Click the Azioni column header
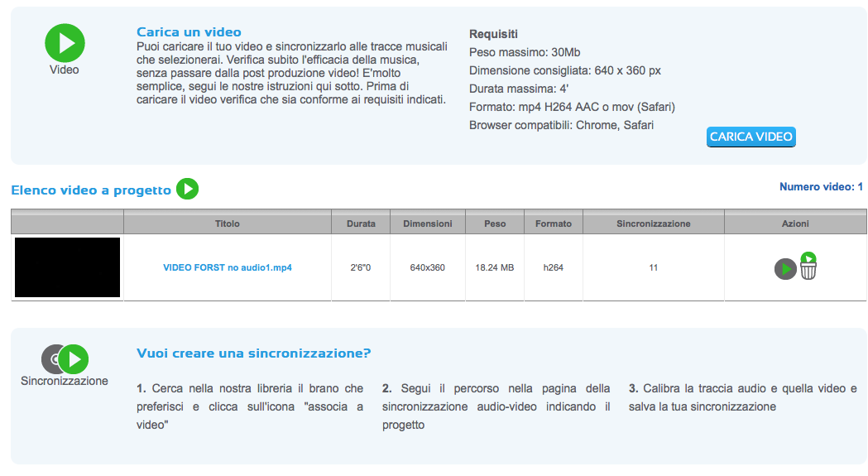868x476 pixels. 795,224
